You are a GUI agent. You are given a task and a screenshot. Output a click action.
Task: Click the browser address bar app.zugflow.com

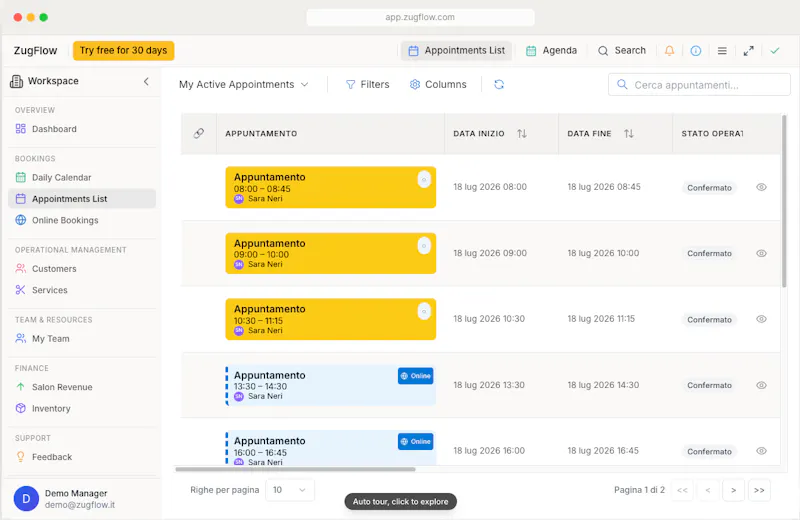point(420,17)
